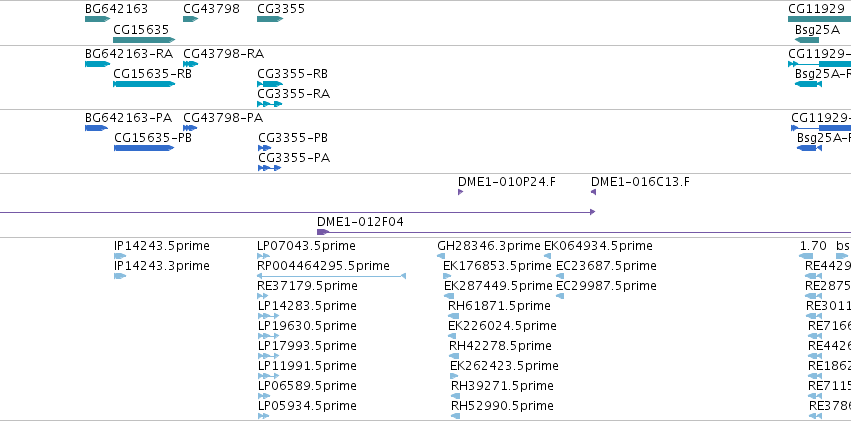Viewport: 851px width, 421px height.
Task: Click transcript CG15635-RB
Action: tap(153, 73)
